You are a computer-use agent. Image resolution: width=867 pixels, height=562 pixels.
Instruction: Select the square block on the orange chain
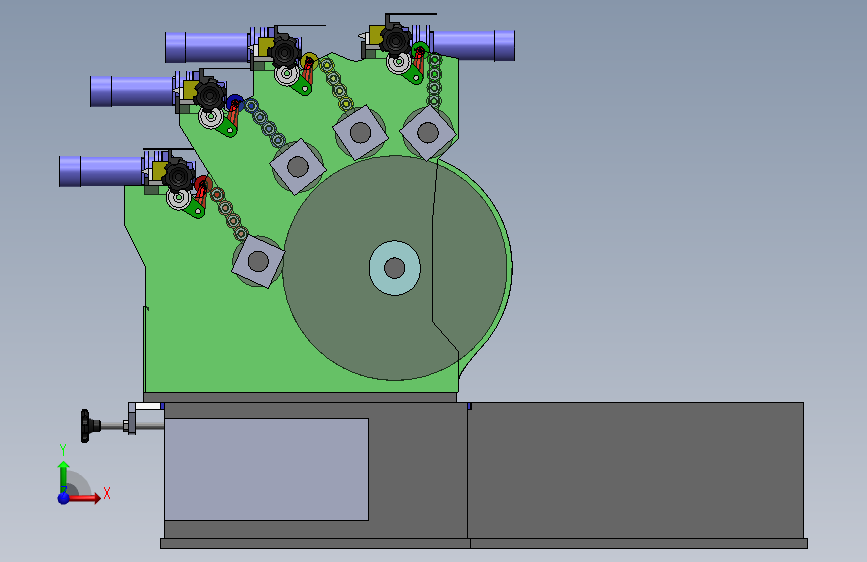[x=258, y=261]
